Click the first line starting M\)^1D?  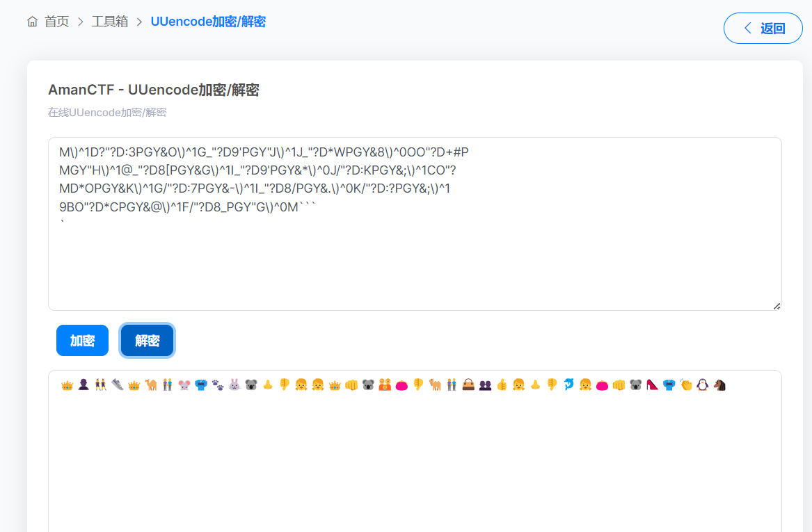coord(264,152)
